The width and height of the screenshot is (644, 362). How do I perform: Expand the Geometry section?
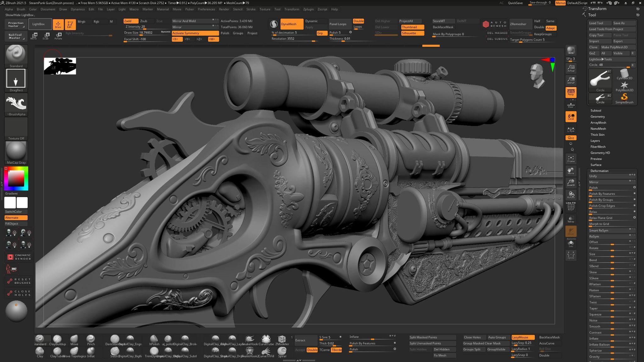pyautogui.click(x=597, y=117)
